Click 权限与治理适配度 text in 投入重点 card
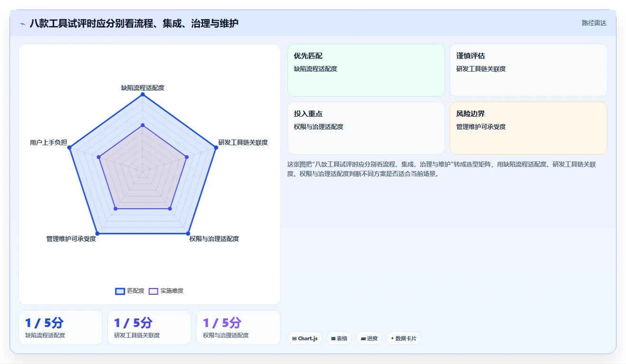This screenshot has height=364, width=626. 319,127
